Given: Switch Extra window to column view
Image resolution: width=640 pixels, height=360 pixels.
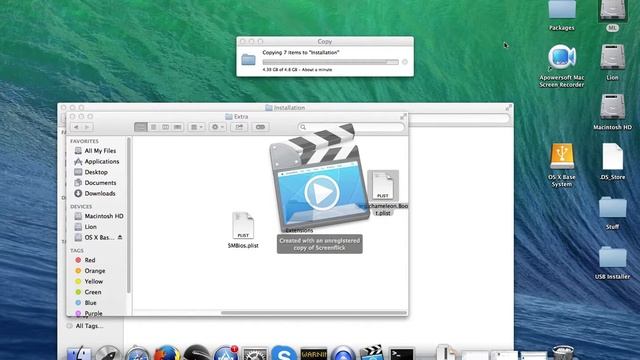Looking at the screenshot, I should coord(165,127).
